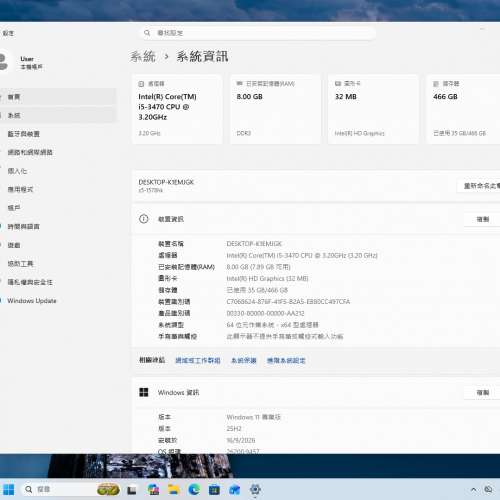
Task: Click the graphics card showing 32 MB
Action: [373, 109]
